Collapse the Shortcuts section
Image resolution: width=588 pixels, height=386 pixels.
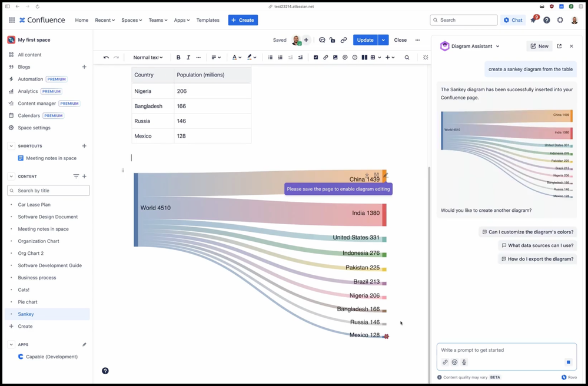[x=11, y=146]
